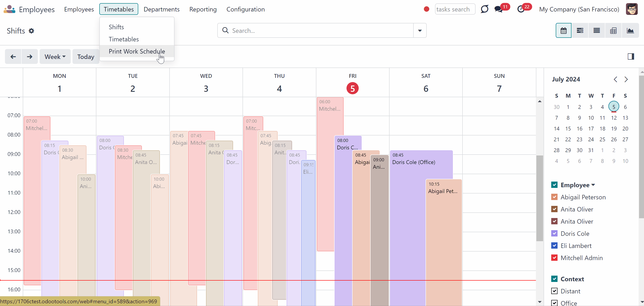Viewport: 644px width, 306px height.
Task: Click the Today button
Action: point(86,57)
